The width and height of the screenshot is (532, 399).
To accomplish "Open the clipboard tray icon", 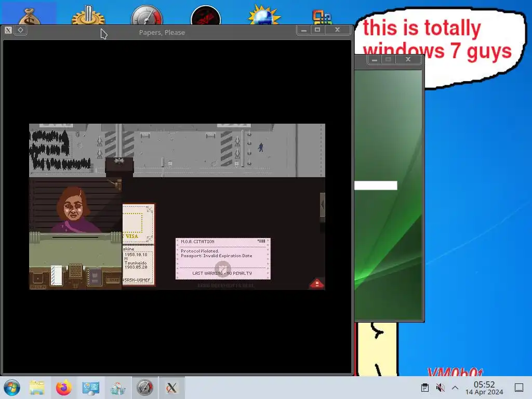I will [x=425, y=388].
